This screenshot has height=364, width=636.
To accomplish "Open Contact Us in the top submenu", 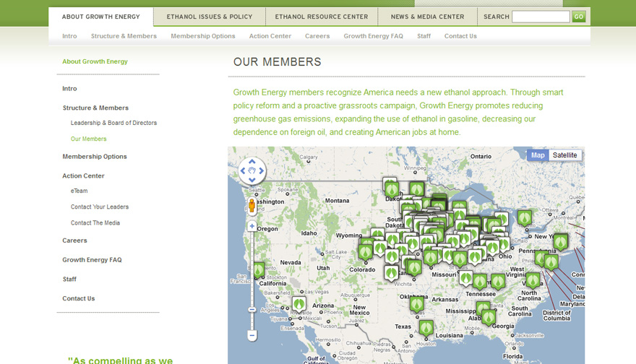I will click(460, 36).
